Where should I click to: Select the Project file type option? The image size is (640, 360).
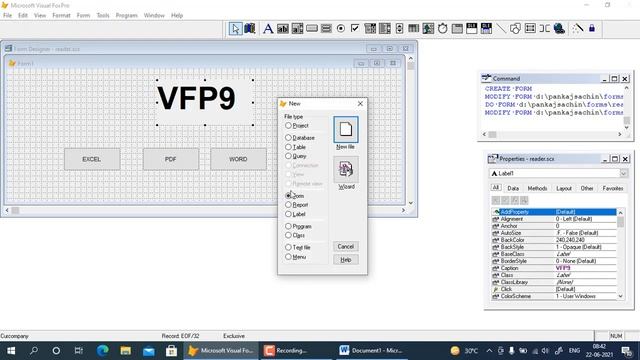(297, 126)
